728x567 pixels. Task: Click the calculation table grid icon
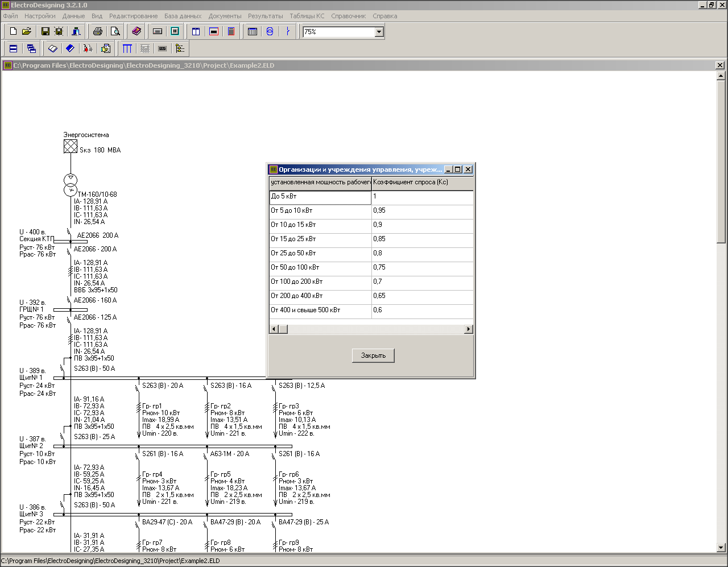click(x=252, y=31)
